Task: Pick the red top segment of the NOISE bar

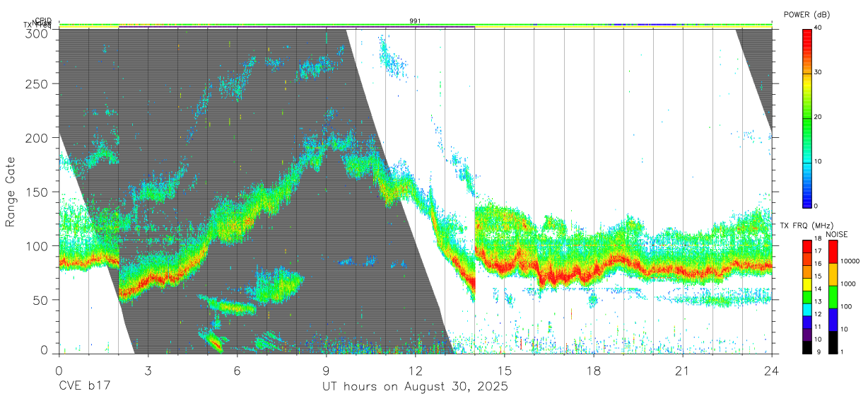Action: [x=833, y=252]
